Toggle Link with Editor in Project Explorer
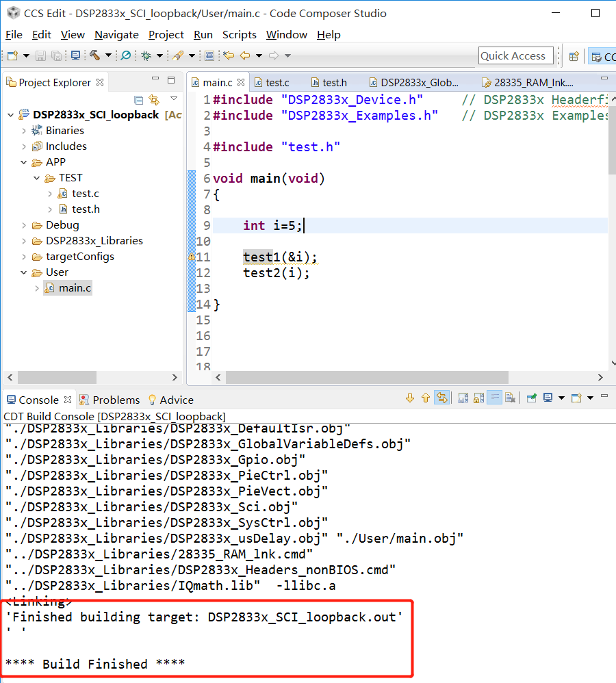The height and width of the screenshot is (683, 616). (x=154, y=100)
